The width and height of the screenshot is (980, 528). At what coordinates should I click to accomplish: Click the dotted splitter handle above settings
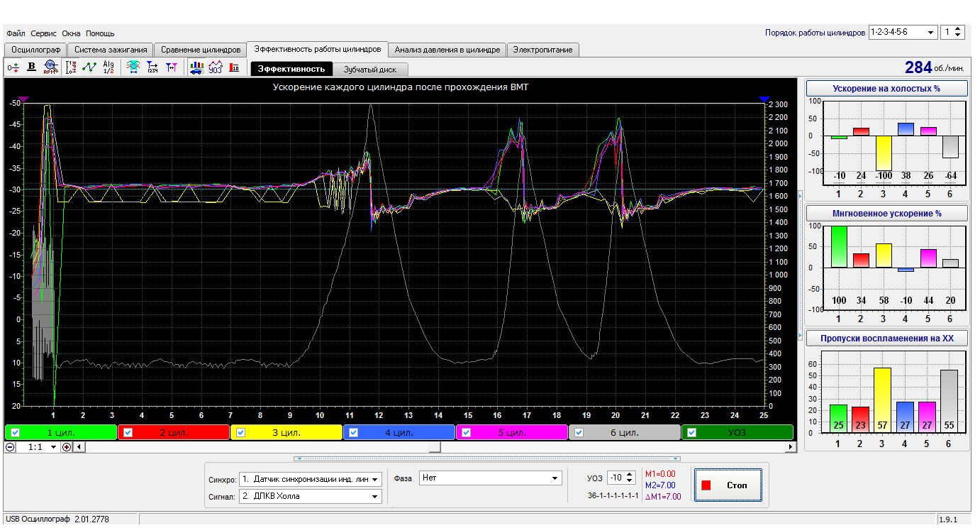pos(487,458)
